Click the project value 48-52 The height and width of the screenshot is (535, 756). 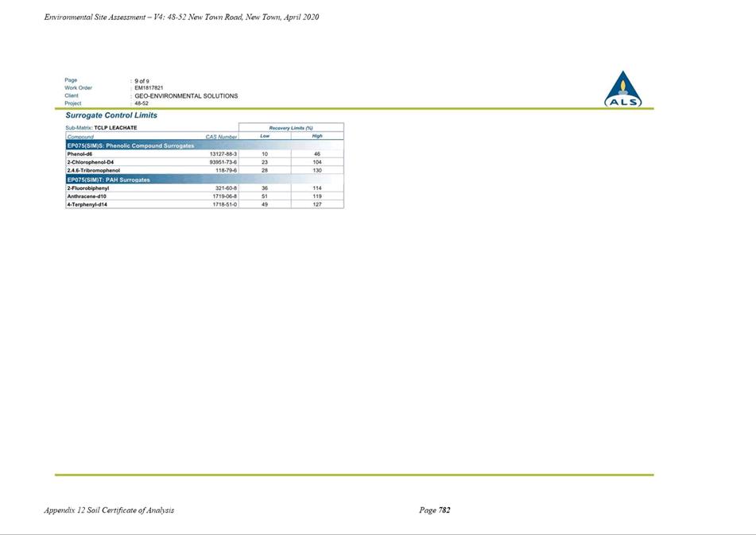[x=142, y=103]
